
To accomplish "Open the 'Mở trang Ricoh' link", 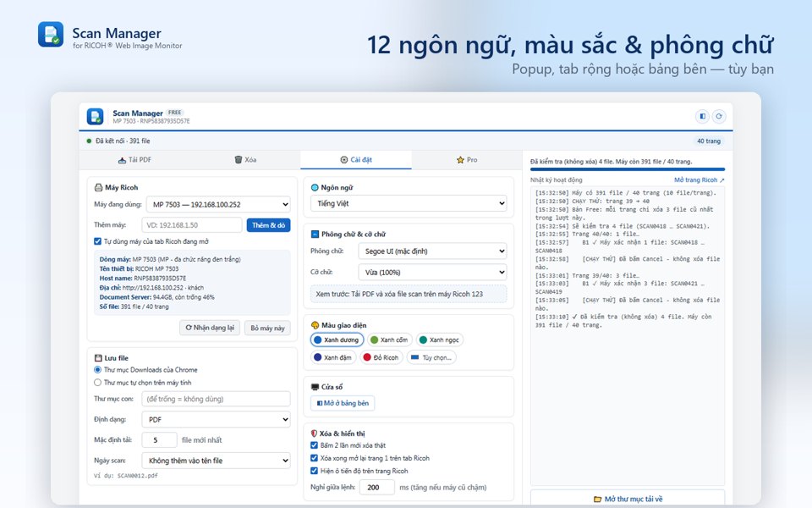I will (700, 179).
